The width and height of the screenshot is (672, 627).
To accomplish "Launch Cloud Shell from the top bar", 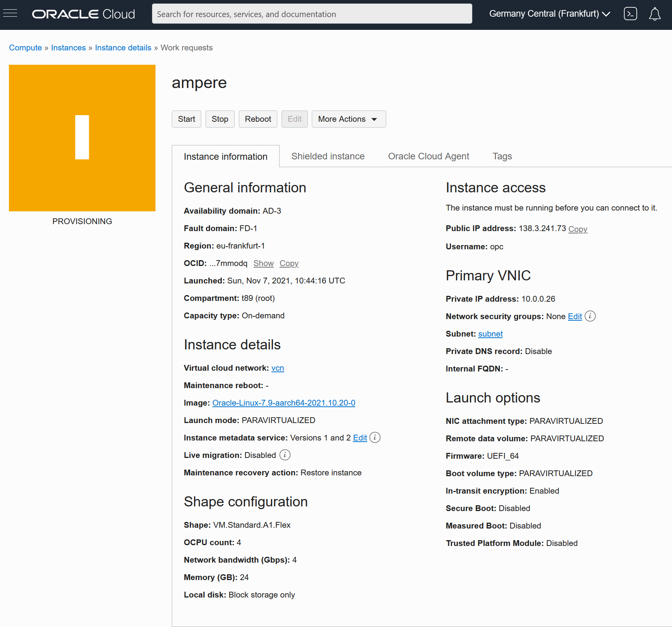I will (631, 14).
